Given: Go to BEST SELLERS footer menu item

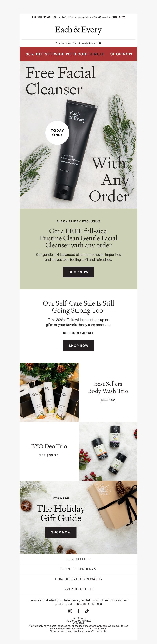Looking at the screenshot, I should click(x=78, y=559).
